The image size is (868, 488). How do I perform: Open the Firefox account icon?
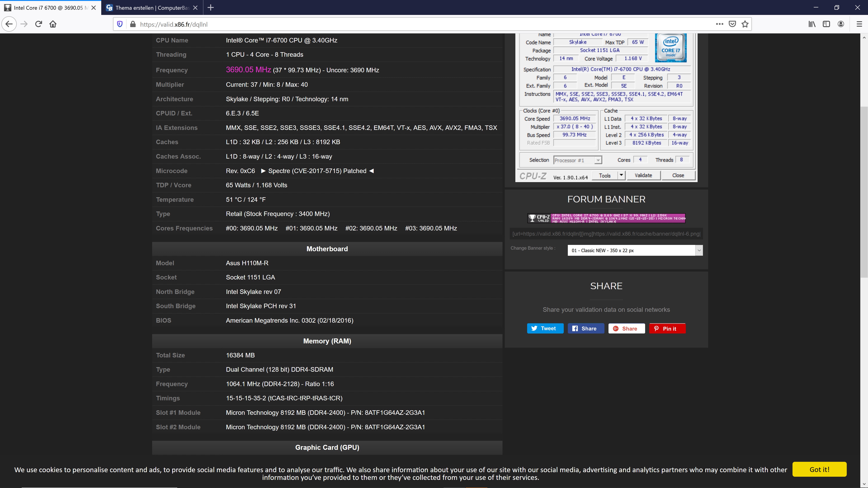tap(841, 24)
